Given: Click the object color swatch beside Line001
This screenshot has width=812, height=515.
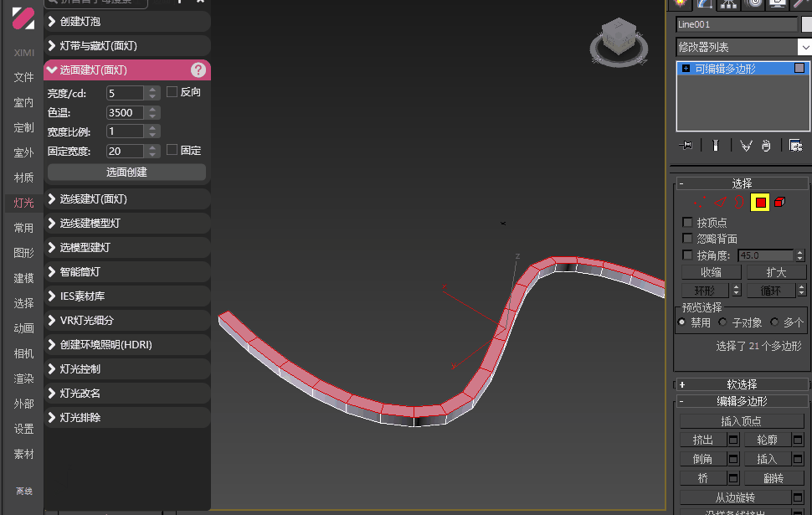Looking at the screenshot, I should 806,23.
